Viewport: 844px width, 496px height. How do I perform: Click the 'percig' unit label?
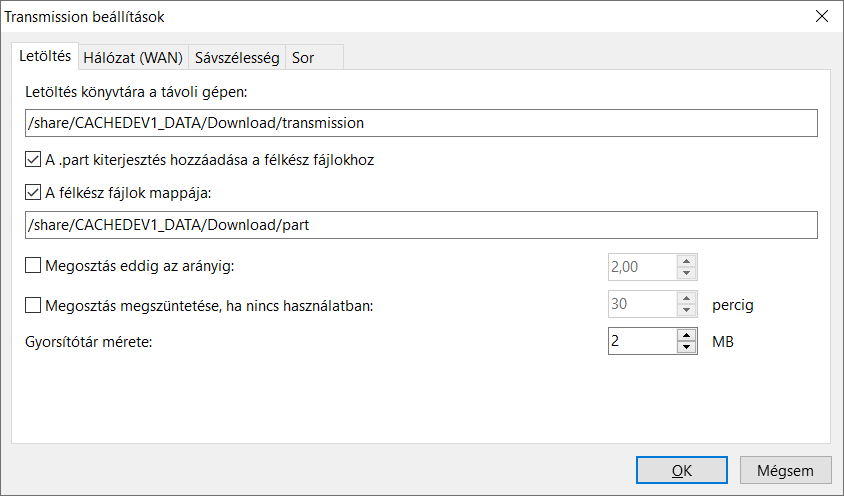pyautogui.click(x=733, y=305)
